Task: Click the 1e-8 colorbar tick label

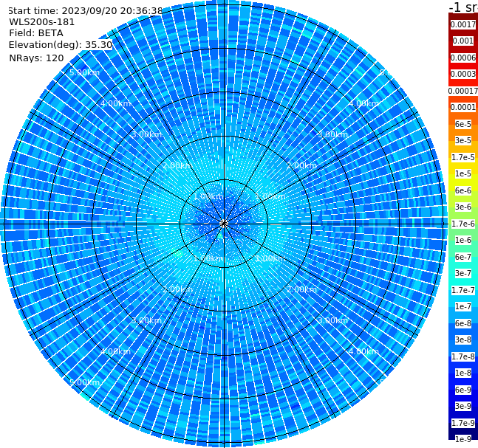Action: 463,373
